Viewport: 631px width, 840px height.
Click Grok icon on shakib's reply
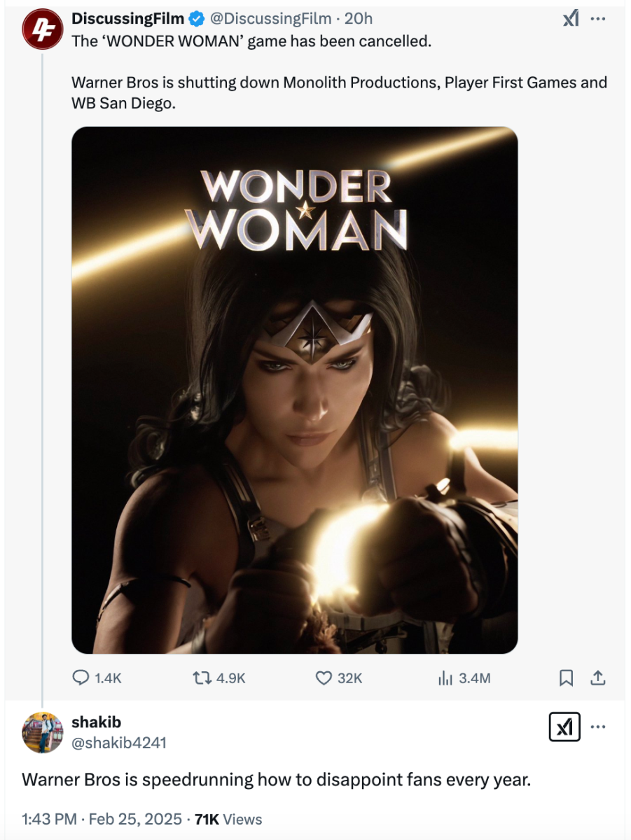[x=564, y=727]
